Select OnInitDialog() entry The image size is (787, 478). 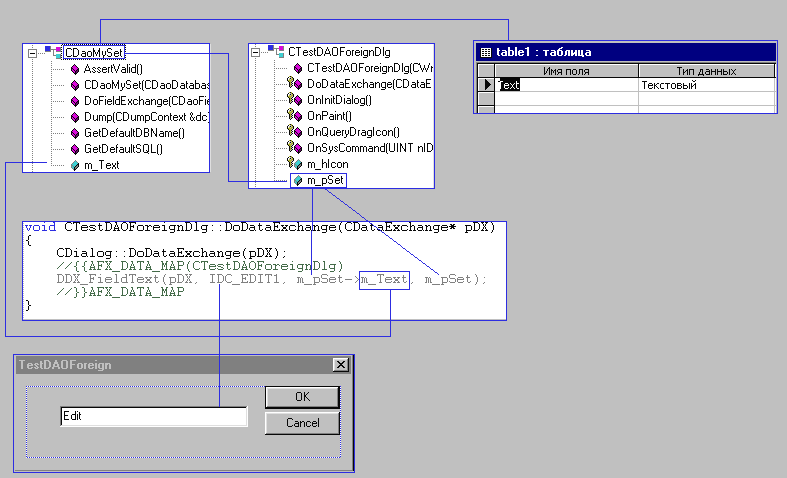pyautogui.click(x=339, y=100)
